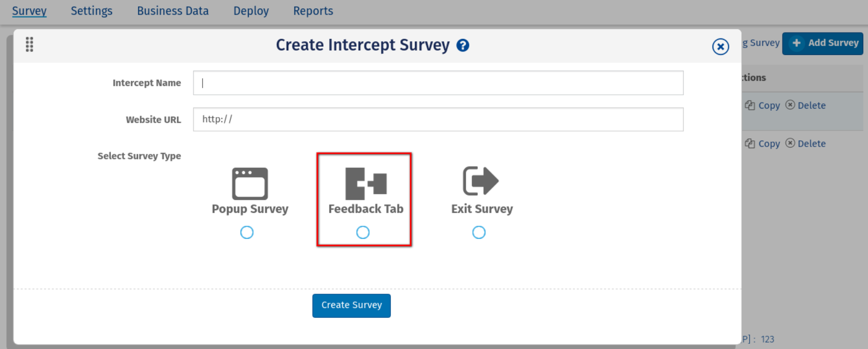Open the Settings menu tab
Viewport: 868px width, 349px height.
tap(91, 11)
